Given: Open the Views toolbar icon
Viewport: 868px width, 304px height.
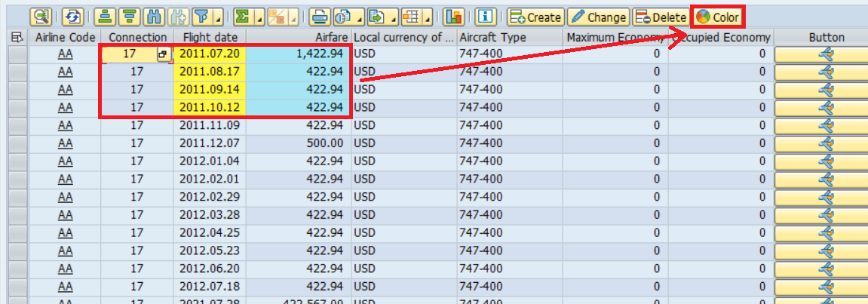Looking at the screenshot, I should [x=342, y=17].
